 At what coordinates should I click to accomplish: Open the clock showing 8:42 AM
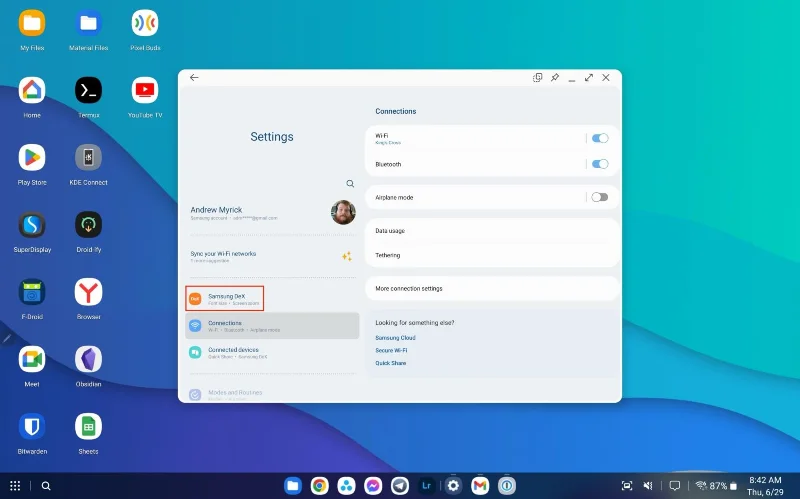(765, 486)
